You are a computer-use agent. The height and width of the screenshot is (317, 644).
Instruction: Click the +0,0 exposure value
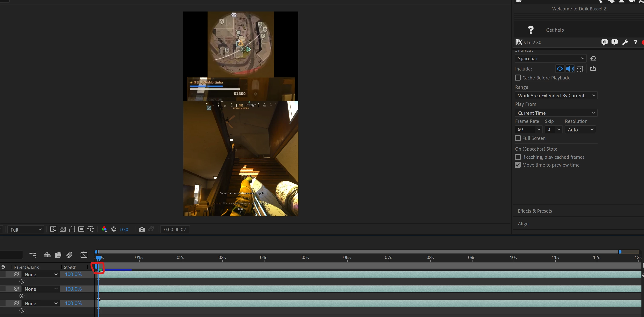pyautogui.click(x=124, y=229)
